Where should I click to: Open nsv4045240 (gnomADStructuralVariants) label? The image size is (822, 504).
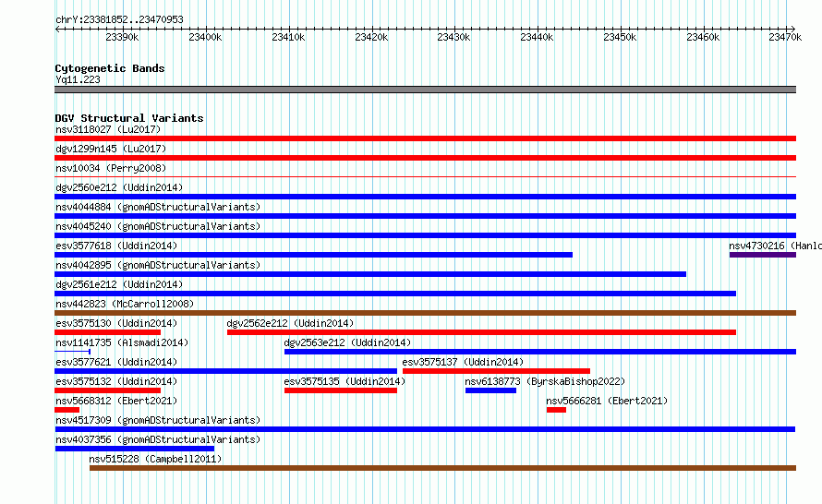[x=158, y=226]
